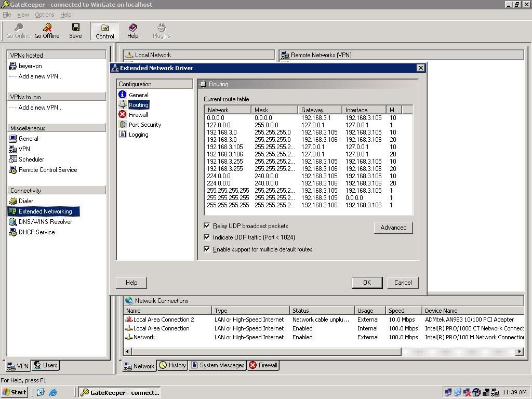Click the Device Name column header
532x399 pixels.
click(x=473, y=311)
